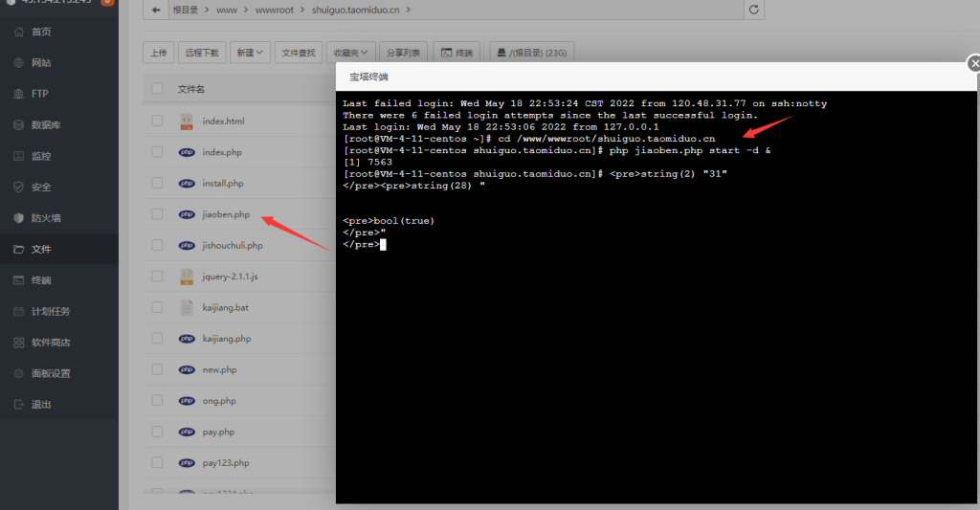This screenshot has width=980, height=510.
Task: Refresh the file list with the reload icon
Action: (x=754, y=10)
